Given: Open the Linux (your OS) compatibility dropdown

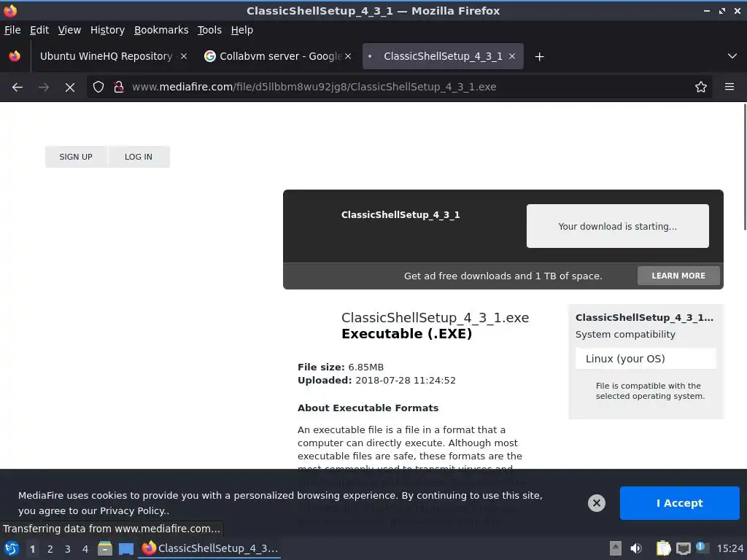Looking at the screenshot, I should point(646,359).
